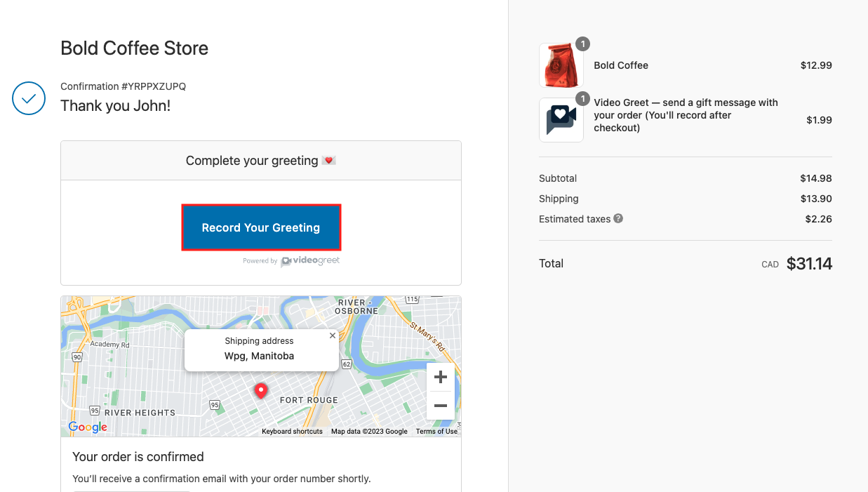Click the Bold Coffee price $12.99
Screen dimensions: 868x492
coord(816,65)
